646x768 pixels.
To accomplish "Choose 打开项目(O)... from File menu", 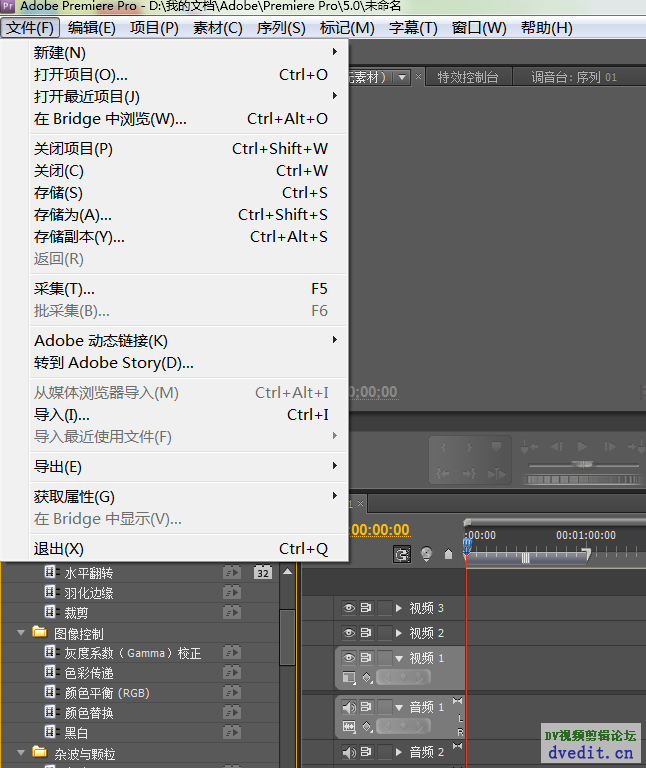I will (x=188, y=74).
